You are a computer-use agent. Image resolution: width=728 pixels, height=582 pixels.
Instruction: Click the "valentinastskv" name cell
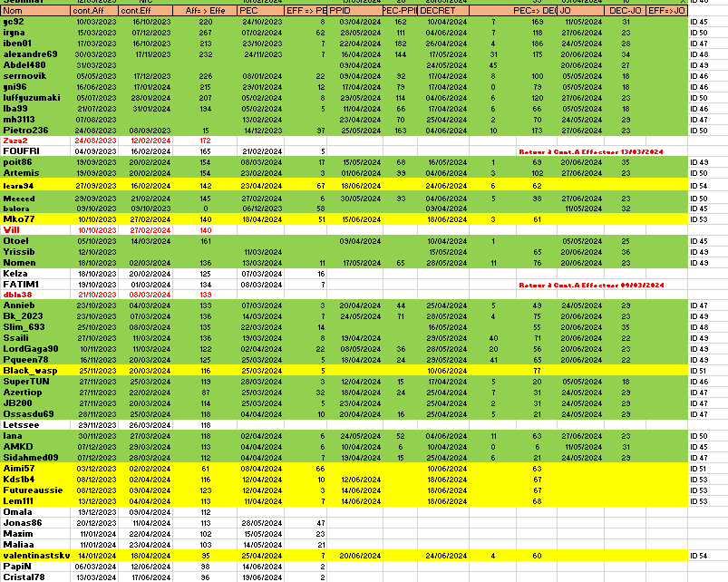(35, 556)
